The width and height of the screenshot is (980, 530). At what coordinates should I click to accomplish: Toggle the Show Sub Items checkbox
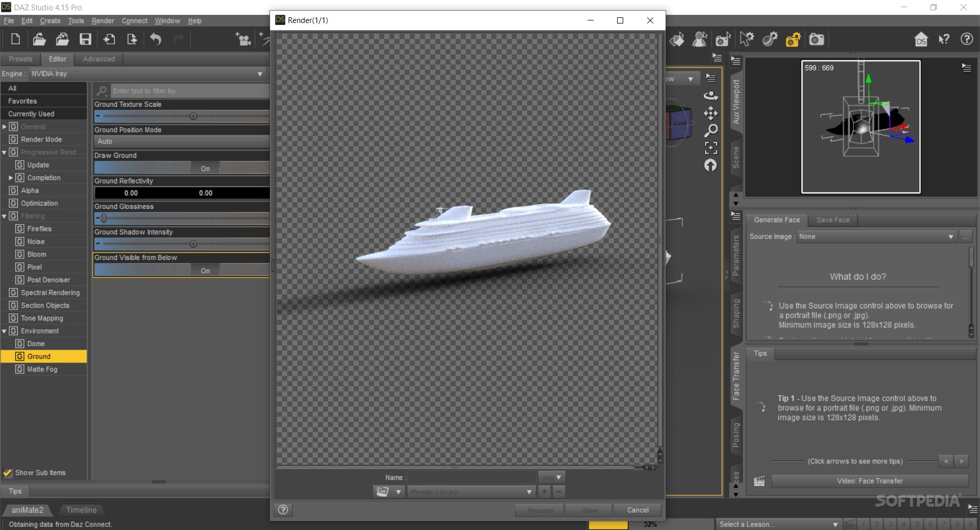pyautogui.click(x=8, y=473)
